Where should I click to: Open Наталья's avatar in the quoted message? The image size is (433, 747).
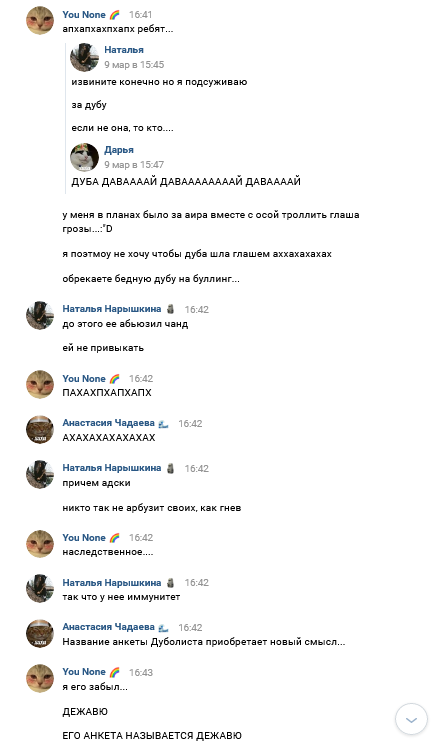click(84, 57)
